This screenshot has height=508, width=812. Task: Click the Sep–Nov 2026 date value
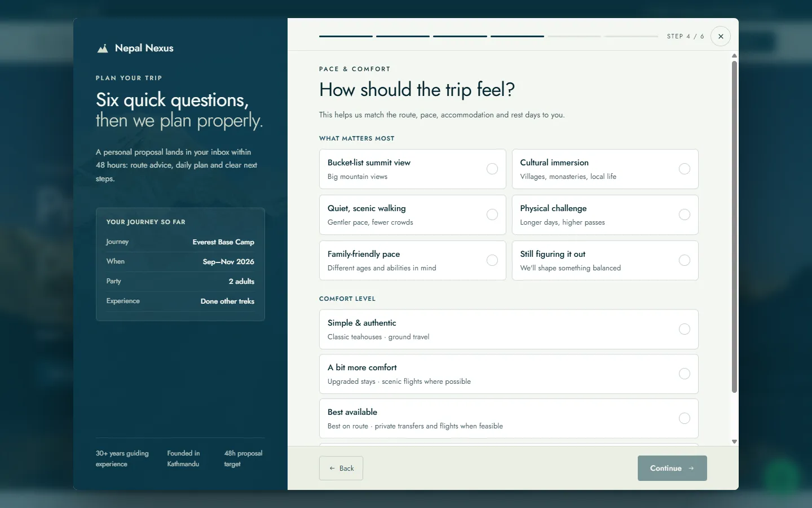(228, 262)
